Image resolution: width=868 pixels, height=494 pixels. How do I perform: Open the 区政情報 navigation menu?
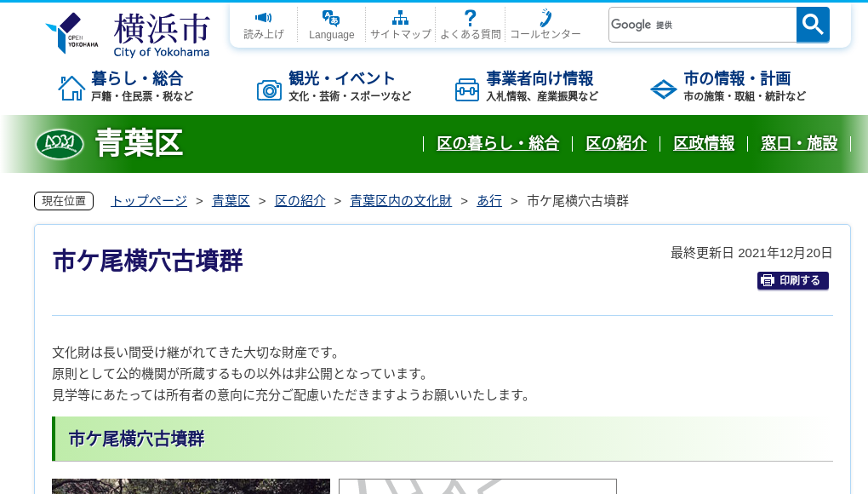click(x=704, y=144)
